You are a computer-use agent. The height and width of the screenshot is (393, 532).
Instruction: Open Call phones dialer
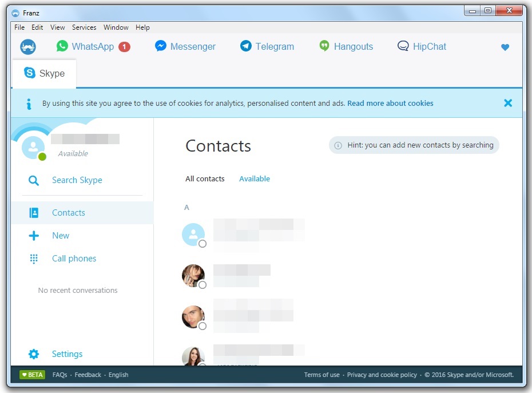click(x=74, y=259)
